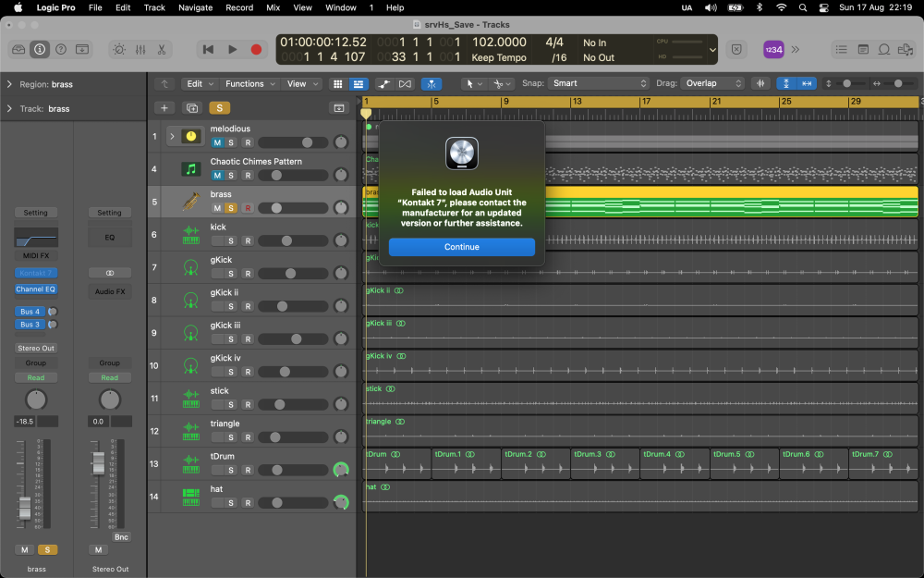Open the Note Pad icon
The image size is (924, 578).
[863, 50]
